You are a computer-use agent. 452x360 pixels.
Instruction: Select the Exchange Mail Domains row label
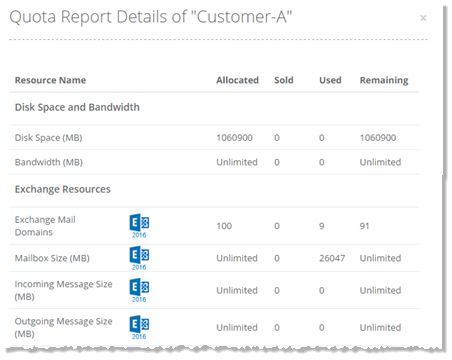point(45,226)
